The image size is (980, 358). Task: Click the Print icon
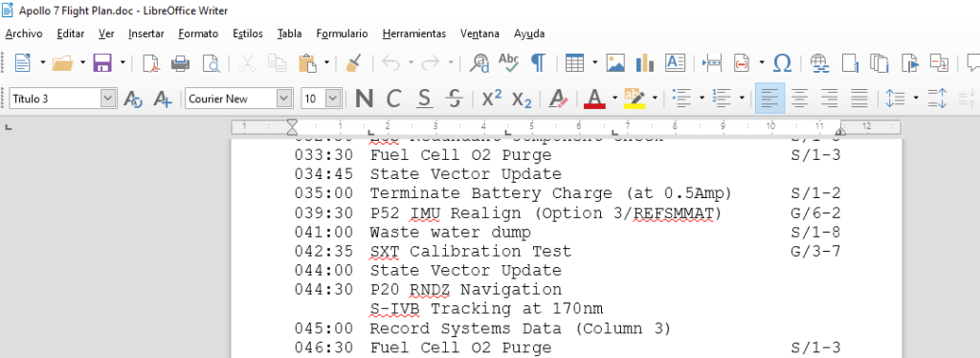[181, 62]
